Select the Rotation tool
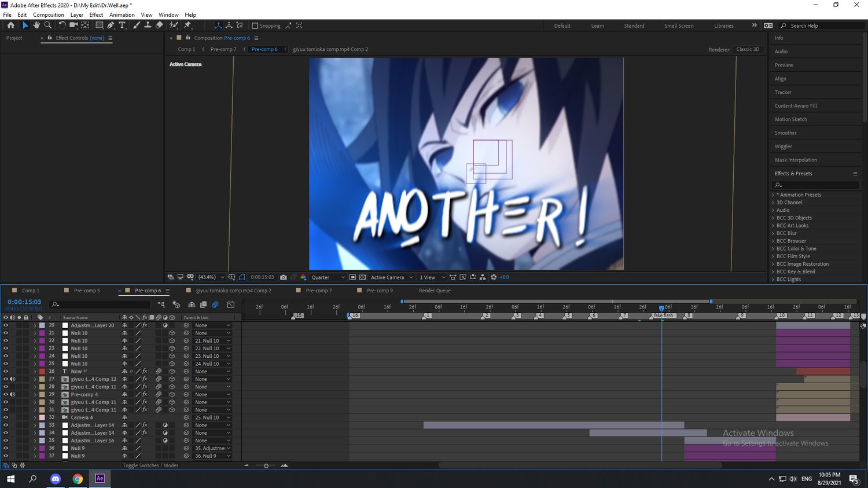868x488 pixels. click(x=62, y=25)
